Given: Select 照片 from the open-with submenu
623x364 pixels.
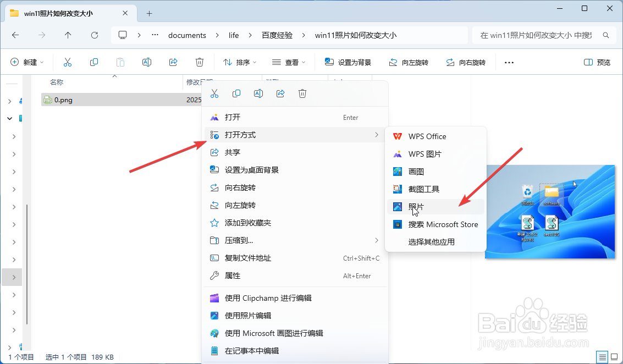Looking at the screenshot, I should click(x=416, y=206).
